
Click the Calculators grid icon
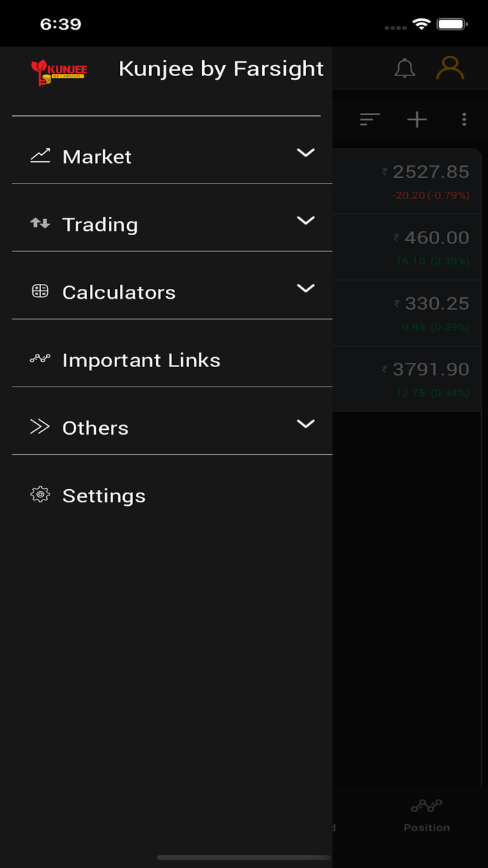click(x=40, y=292)
